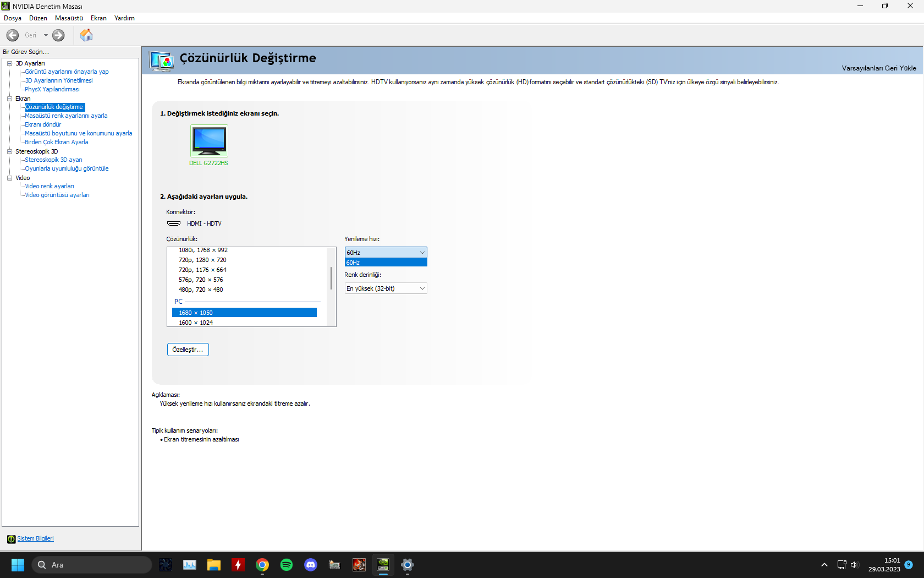This screenshot has height=578, width=924.
Task: Click the HDMI connector icon
Action: pyautogui.click(x=174, y=223)
